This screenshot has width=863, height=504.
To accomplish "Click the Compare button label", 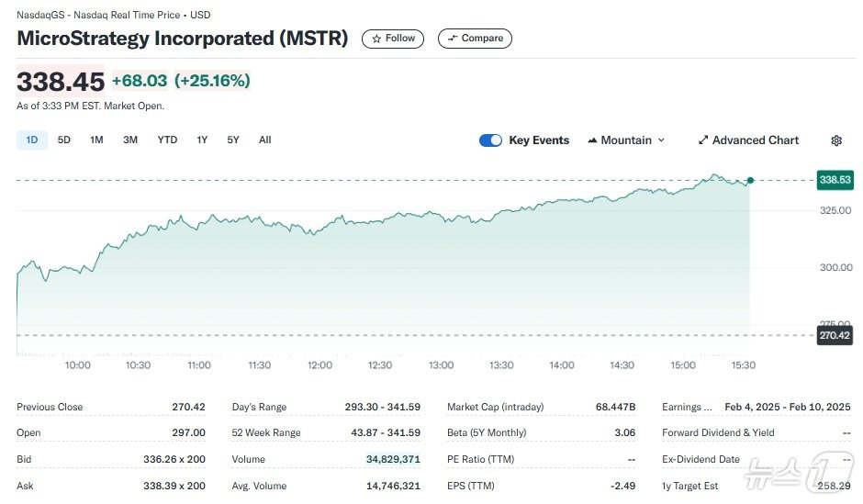I will 482,39.
